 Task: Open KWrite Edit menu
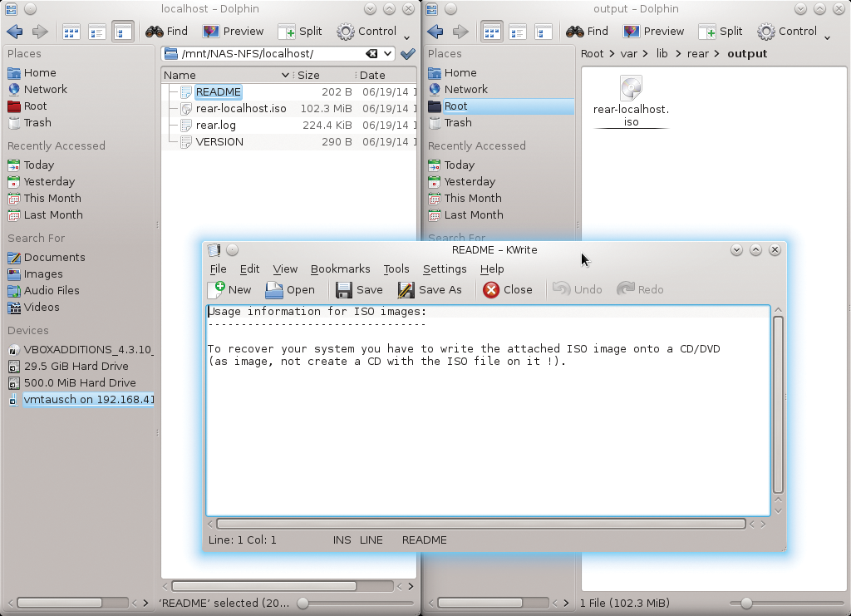pos(249,269)
